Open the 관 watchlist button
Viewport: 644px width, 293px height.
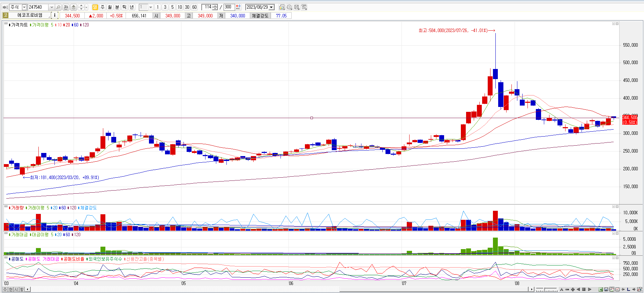point(66,7)
